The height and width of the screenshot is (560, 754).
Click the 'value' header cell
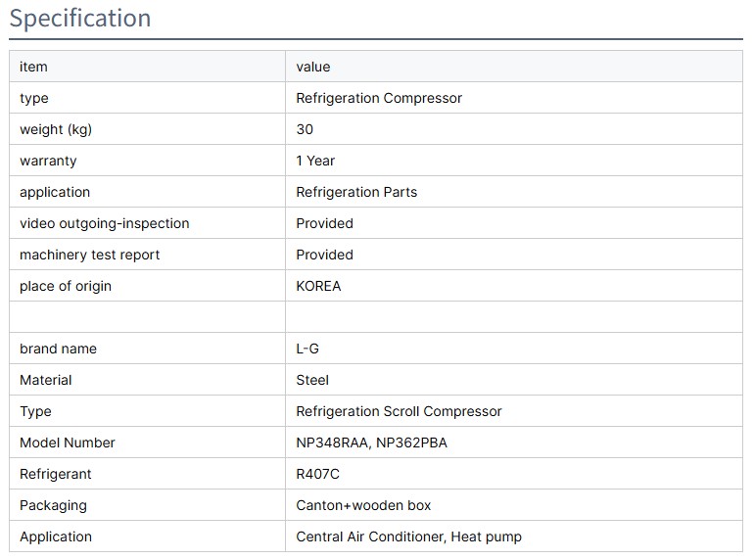[313, 67]
